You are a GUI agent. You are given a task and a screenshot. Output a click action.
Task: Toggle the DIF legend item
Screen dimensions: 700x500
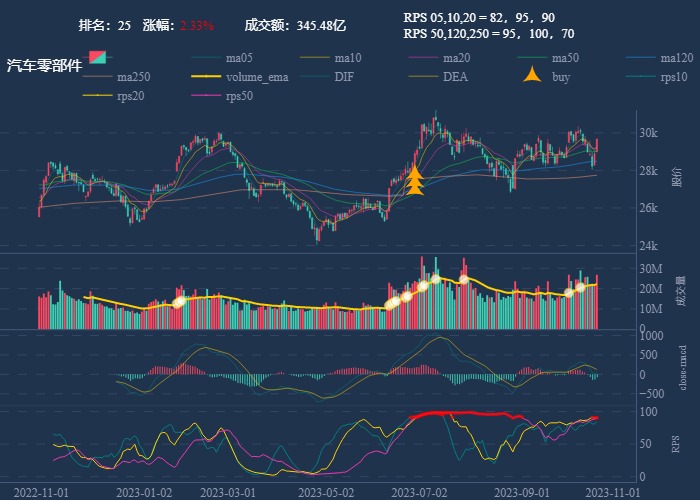coord(343,77)
